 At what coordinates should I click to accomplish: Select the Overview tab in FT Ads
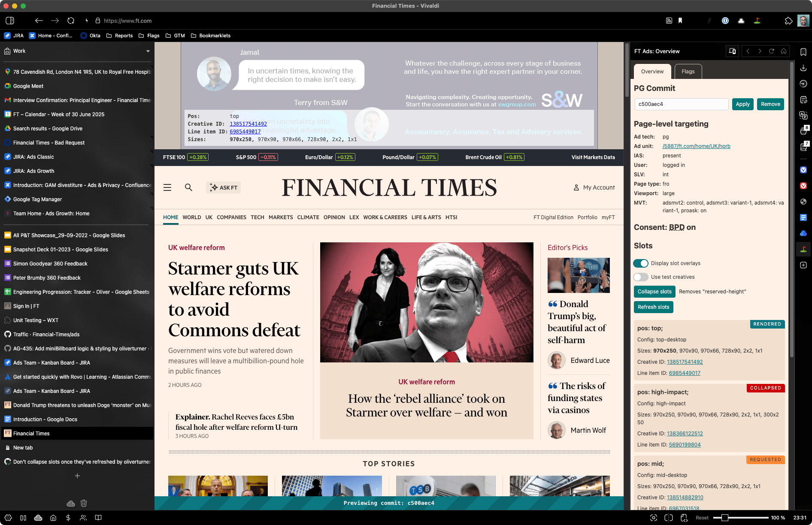(652, 72)
